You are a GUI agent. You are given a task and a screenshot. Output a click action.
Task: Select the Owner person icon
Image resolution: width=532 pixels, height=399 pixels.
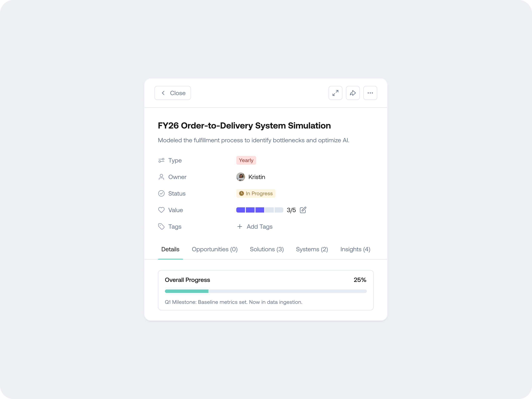161,177
